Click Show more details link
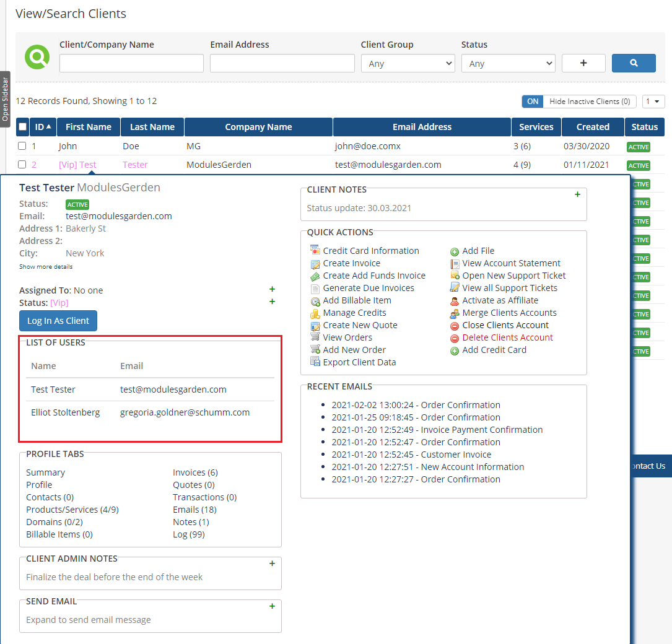Viewport: 672px width, 644px height. [x=46, y=266]
